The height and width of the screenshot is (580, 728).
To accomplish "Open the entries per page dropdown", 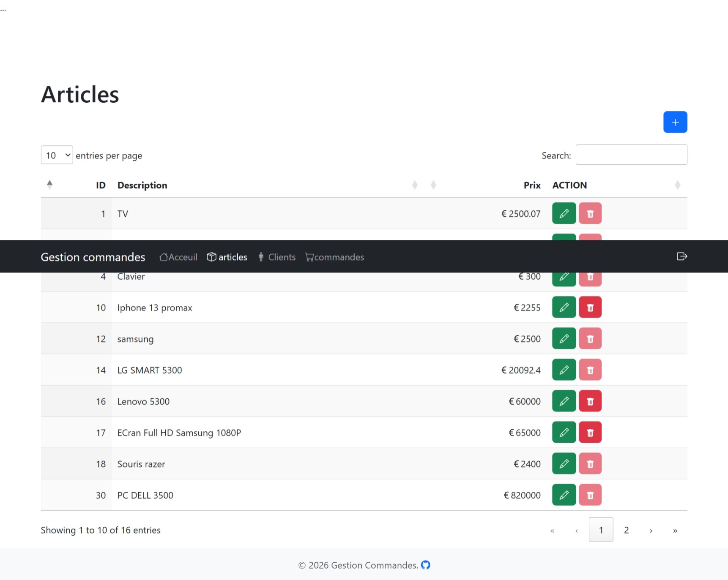I will 57,155.
